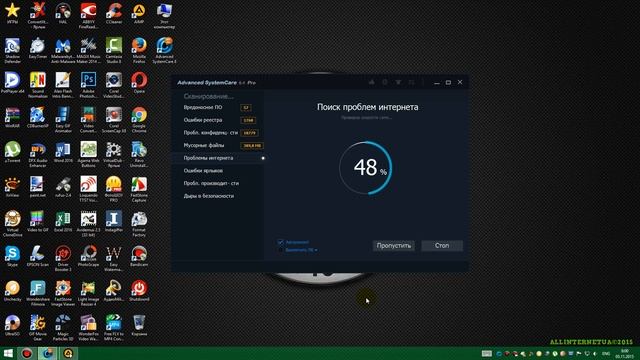Select Вредоносное ПО in scan list

click(203, 107)
